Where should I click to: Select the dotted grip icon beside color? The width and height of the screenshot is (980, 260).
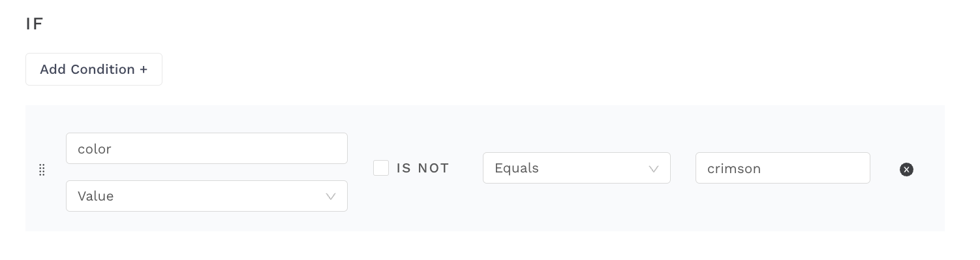[x=42, y=170]
